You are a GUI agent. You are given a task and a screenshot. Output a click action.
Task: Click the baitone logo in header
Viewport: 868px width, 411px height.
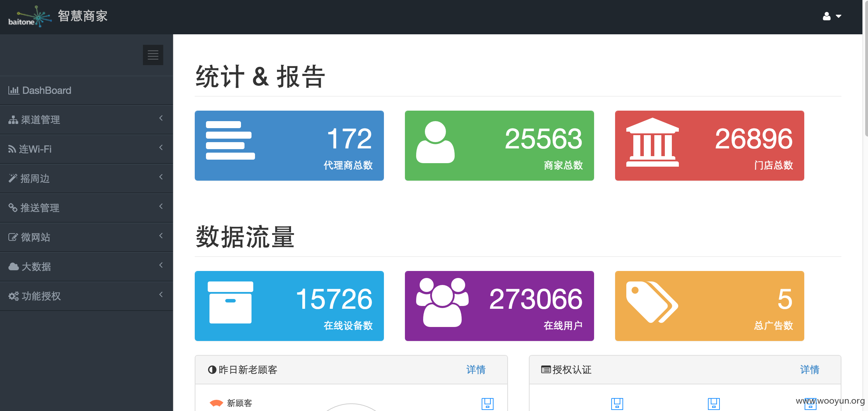30,16
